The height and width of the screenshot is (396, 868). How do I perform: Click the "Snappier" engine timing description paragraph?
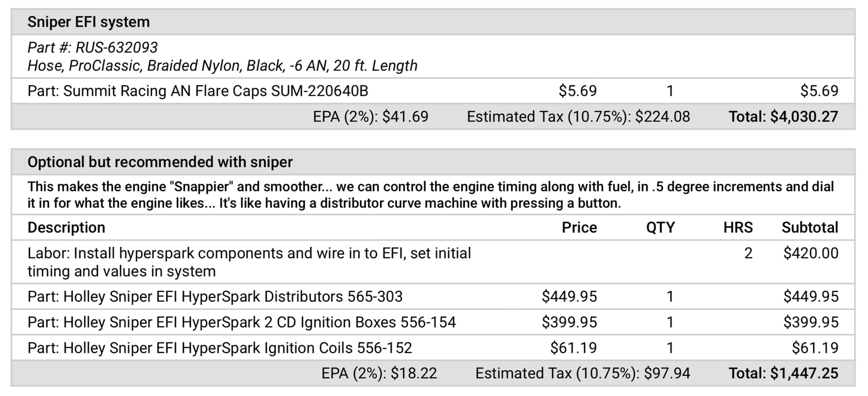click(x=429, y=195)
